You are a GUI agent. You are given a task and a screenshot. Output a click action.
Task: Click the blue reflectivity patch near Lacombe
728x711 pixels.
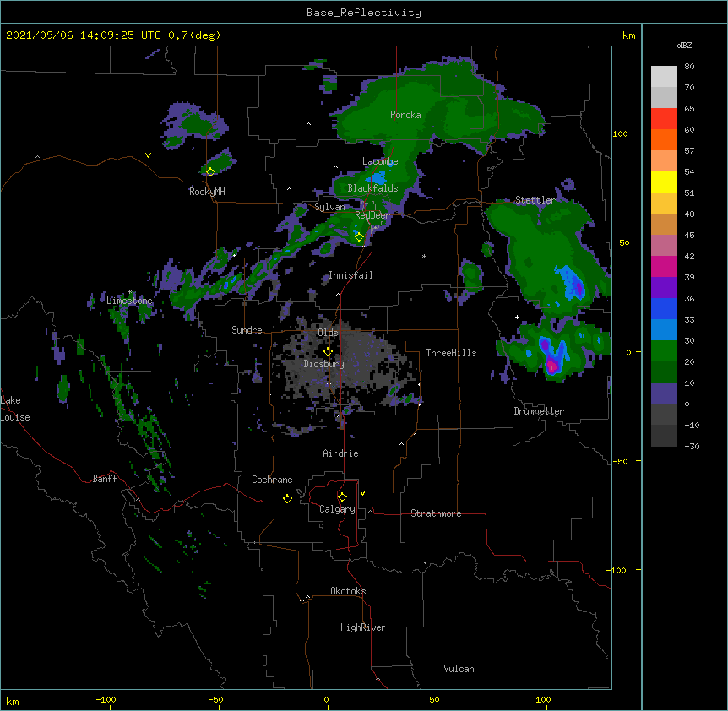[377, 178]
